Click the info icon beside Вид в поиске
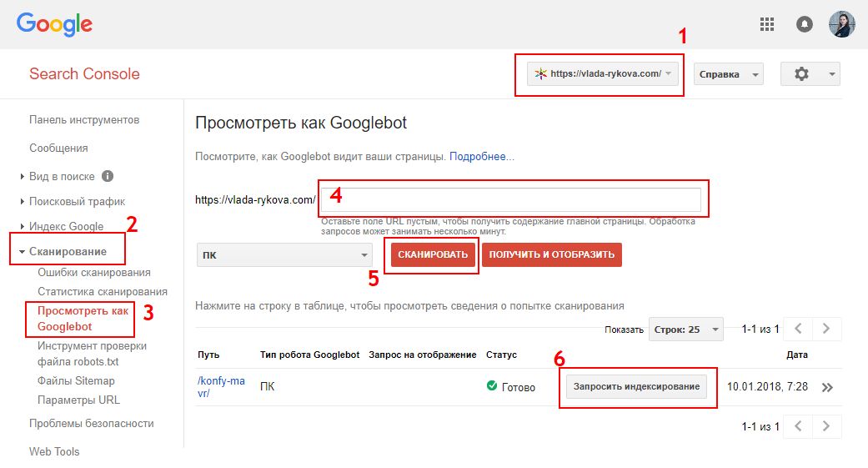The height and width of the screenshot is (468, 868). [108, 176]
